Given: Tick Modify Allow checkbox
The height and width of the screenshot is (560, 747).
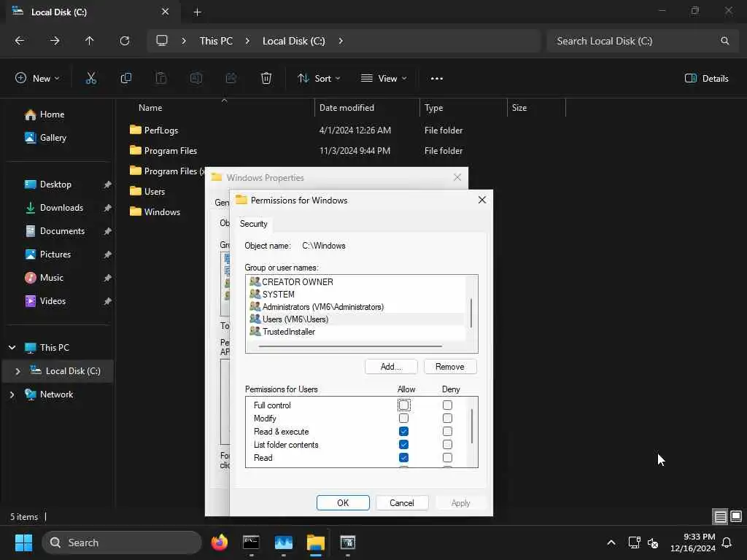Looking at the screenshot, I should point(403,418).
